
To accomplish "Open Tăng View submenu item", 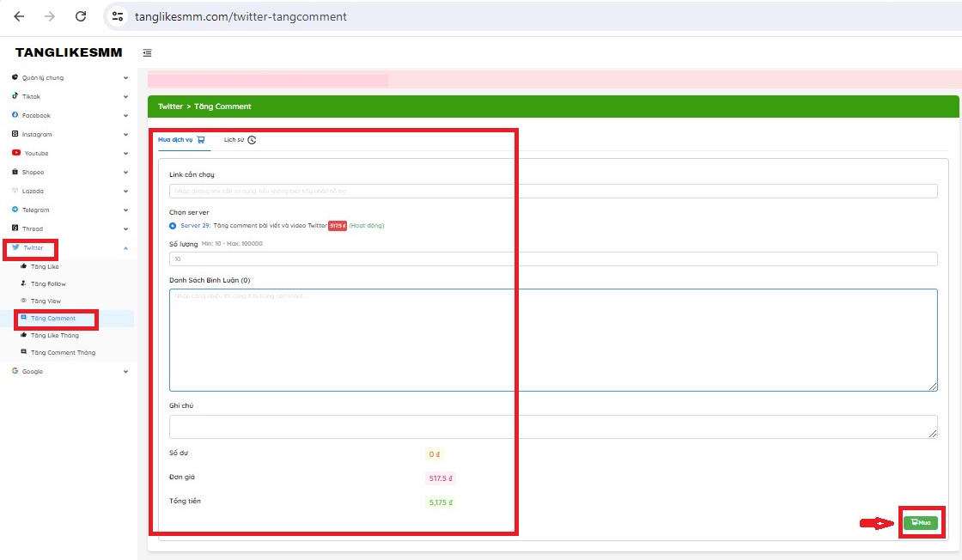I will tap(46, 301).
